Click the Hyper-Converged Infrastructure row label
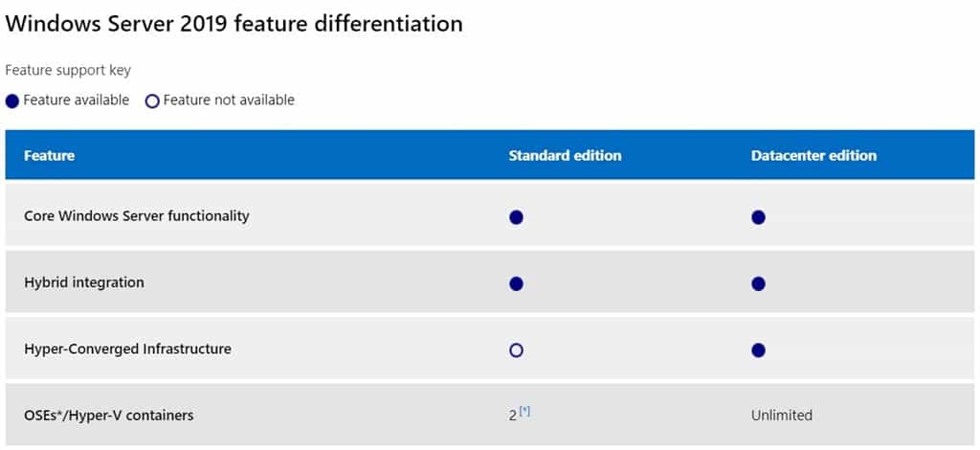Screen dimensions: 980x450 (127, 349)
